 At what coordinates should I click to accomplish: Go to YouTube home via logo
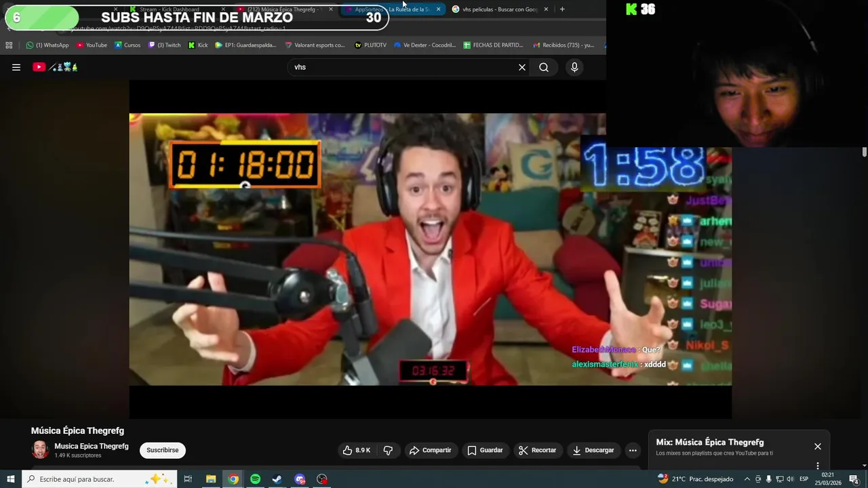56,67
